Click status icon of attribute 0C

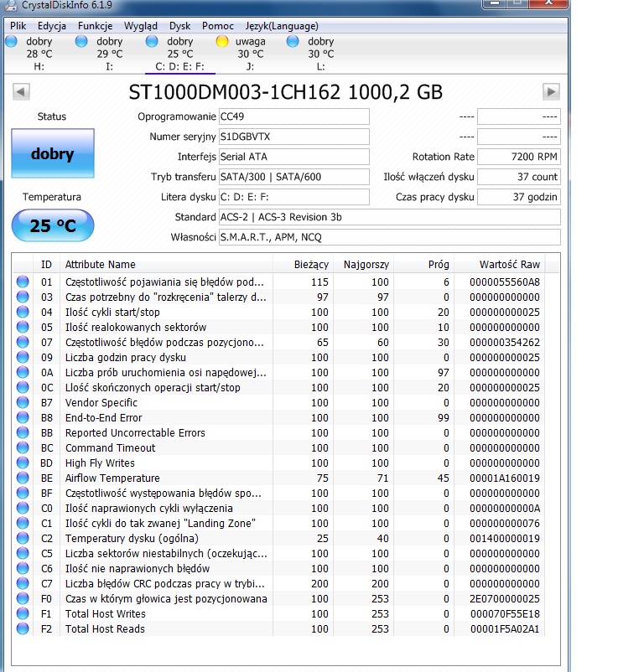pyautogui.click(x=23, y=387)
